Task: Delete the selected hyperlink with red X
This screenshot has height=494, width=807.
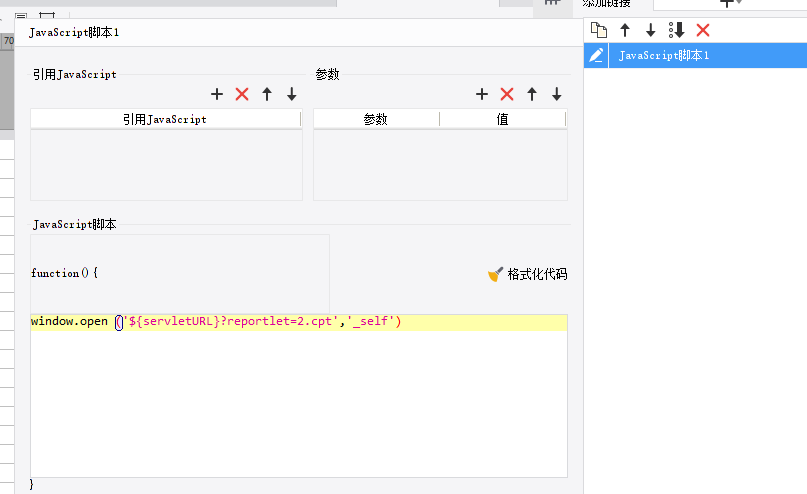Action: click(703, 30)
